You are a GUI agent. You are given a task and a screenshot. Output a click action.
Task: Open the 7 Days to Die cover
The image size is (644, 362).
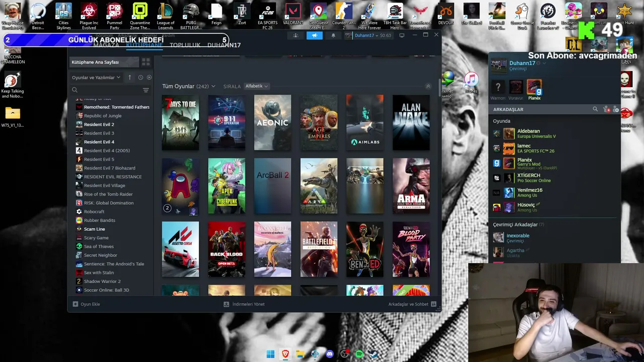coord(181,123)
